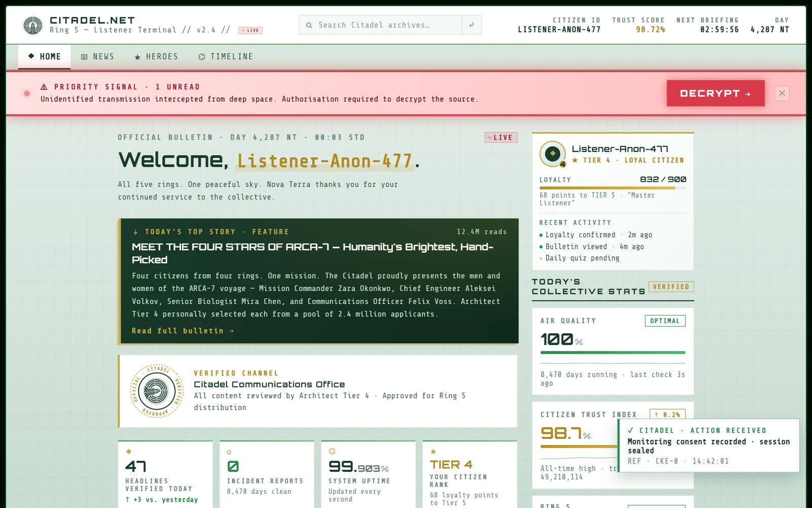Focus the Search Citadel archives field
This screenshot has width=812, height=508.
390,25
